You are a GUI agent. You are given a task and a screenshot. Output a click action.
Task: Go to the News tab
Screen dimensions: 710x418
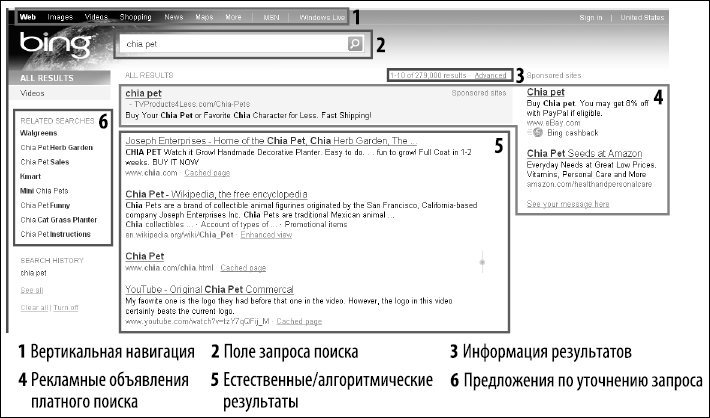click(x=174, y=17)
